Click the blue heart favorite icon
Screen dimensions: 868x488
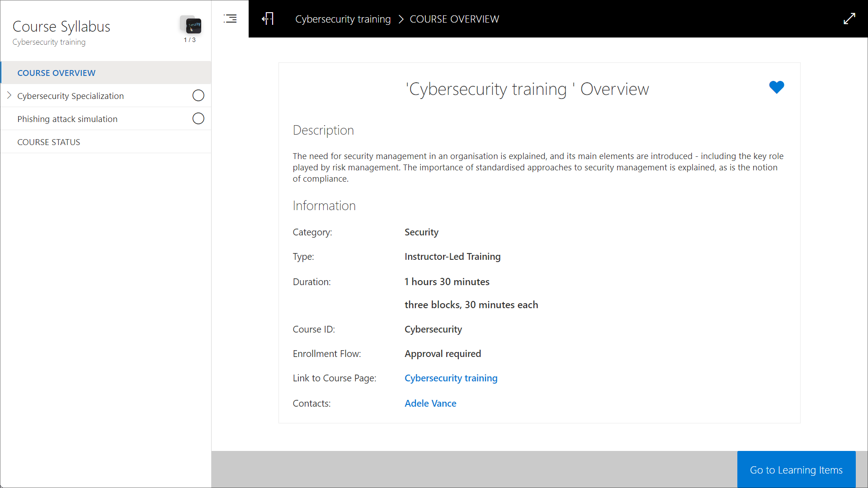coord(776,87)
